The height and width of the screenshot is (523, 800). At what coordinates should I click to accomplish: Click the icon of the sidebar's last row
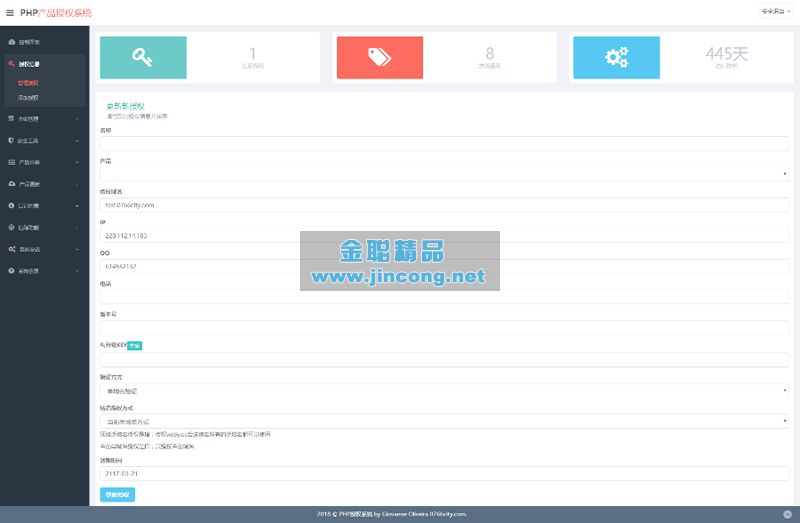(11, 271)
